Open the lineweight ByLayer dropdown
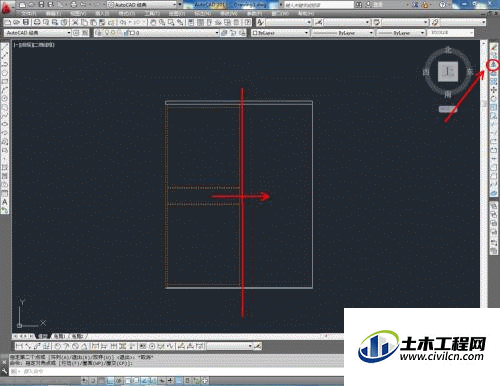Viewport: 500px width, 386px height. [400, 33]
